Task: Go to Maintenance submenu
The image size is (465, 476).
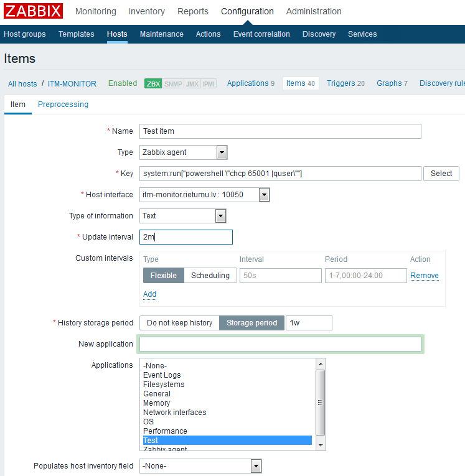Action: pos(162,34)
